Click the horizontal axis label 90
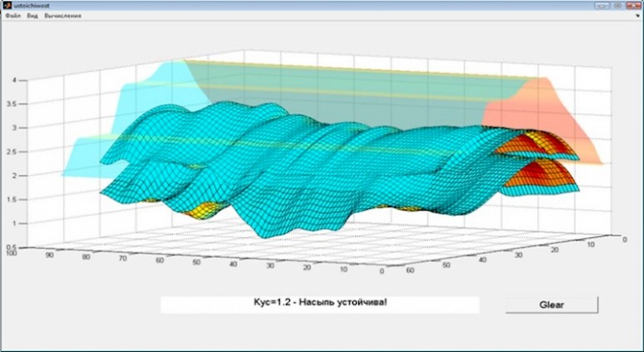This screenshot has width=644, height=352. [x=50, y=255]
